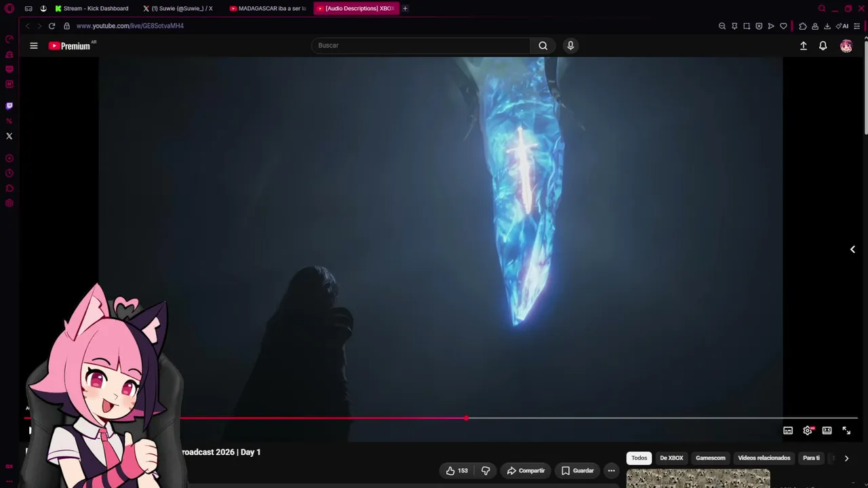Open the browser extensions cube icon
Viewport: 868px width, 488px height.
coord(803,26)
